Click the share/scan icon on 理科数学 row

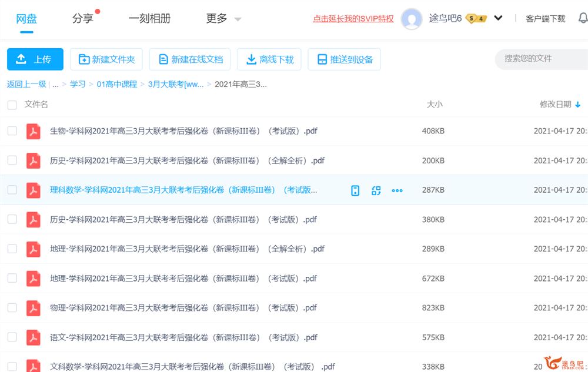tap(376, 190)
